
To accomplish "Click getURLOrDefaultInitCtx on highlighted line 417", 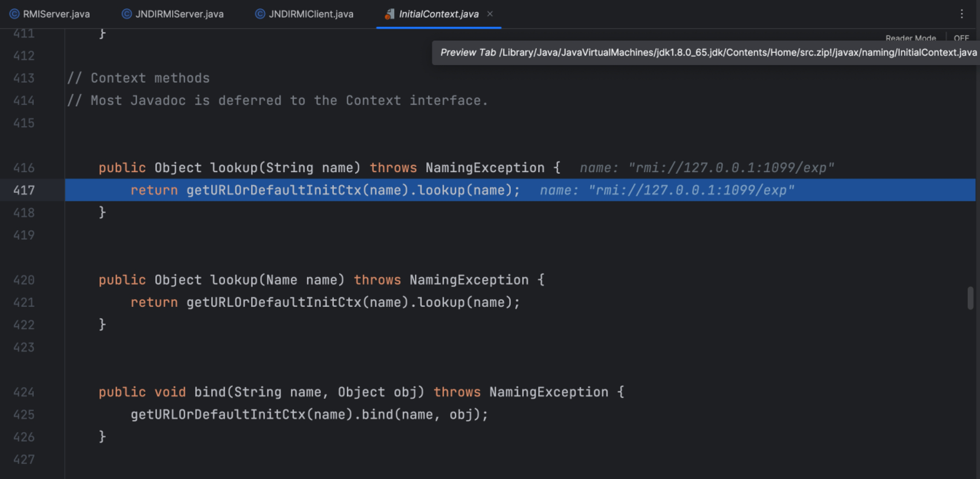I will [x=274, y=190].
